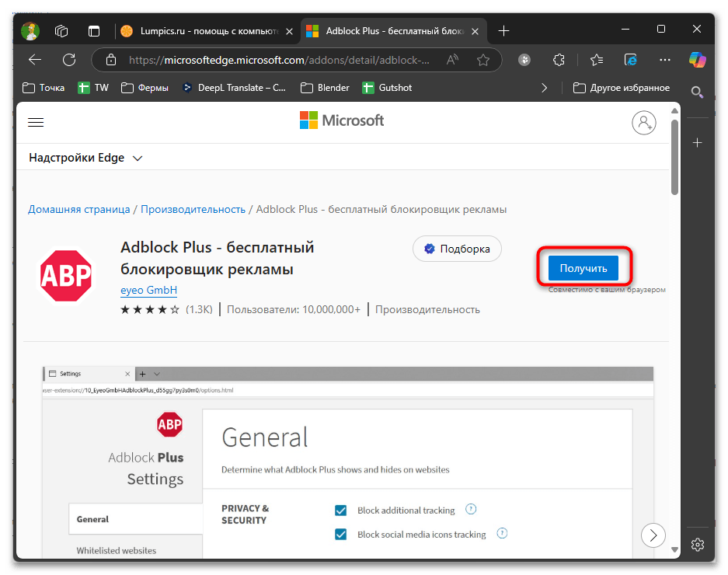Show more favorites bar items chevron
728x575 pixels.
coord(544,88)
